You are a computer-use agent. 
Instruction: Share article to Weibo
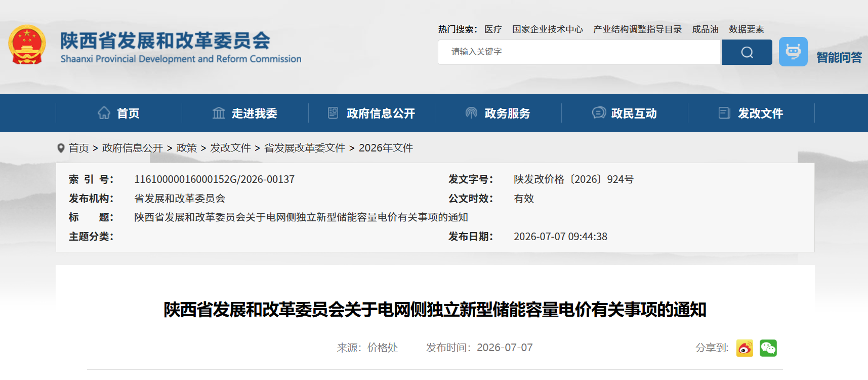tap(745, 348)
